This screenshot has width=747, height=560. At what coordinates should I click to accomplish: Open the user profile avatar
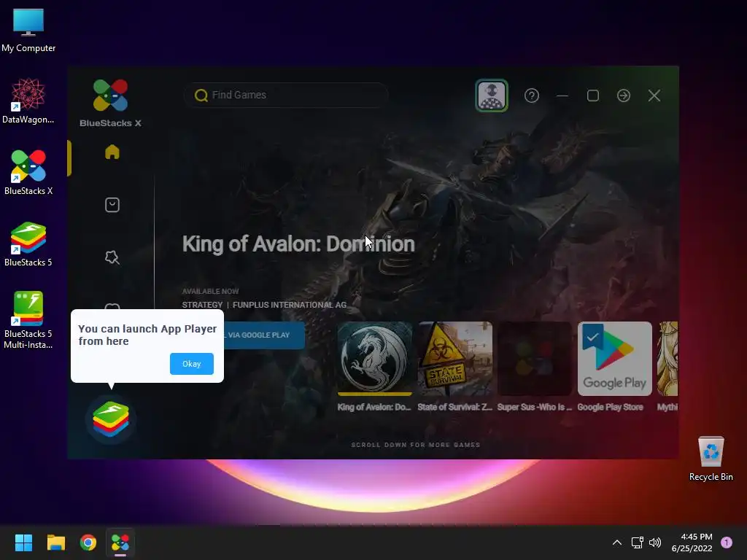[492, 96]
